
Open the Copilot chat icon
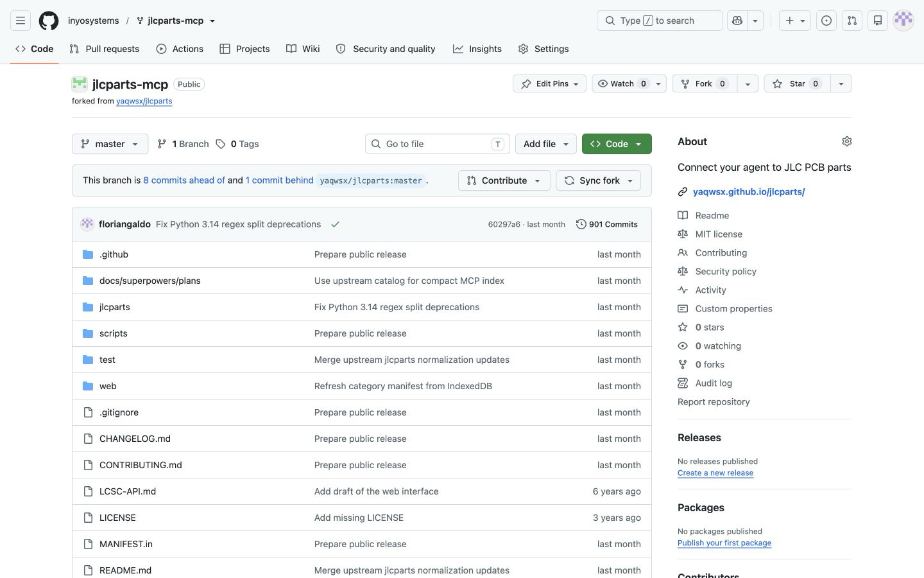737,21
